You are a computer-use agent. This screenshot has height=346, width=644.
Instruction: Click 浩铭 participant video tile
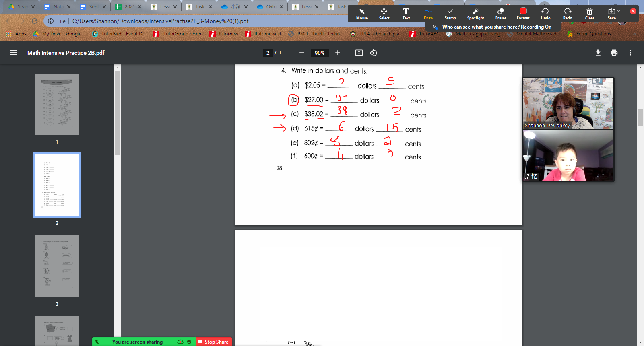[568, 156]
